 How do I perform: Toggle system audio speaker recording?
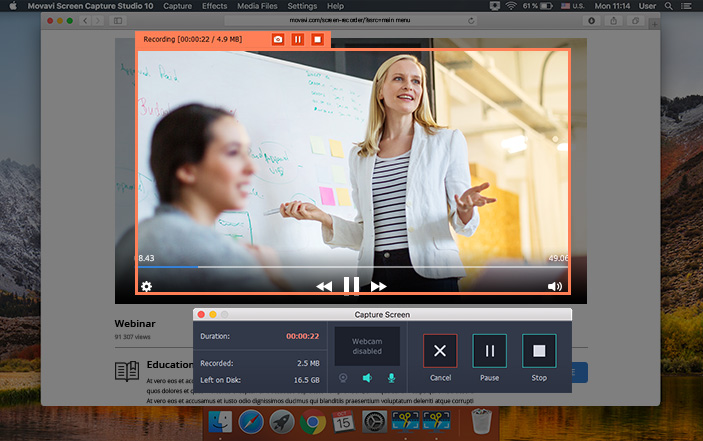367,378
